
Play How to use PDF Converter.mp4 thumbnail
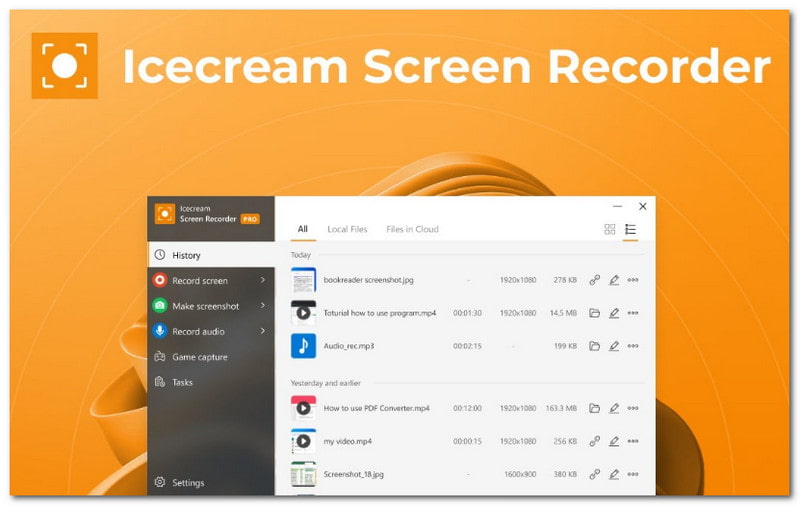click(304, 408)
